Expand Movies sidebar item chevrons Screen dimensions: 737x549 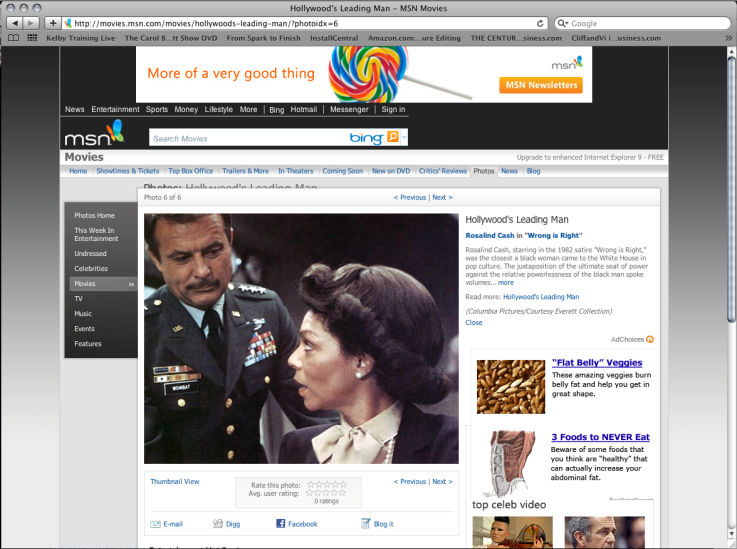tap(131, 284)
